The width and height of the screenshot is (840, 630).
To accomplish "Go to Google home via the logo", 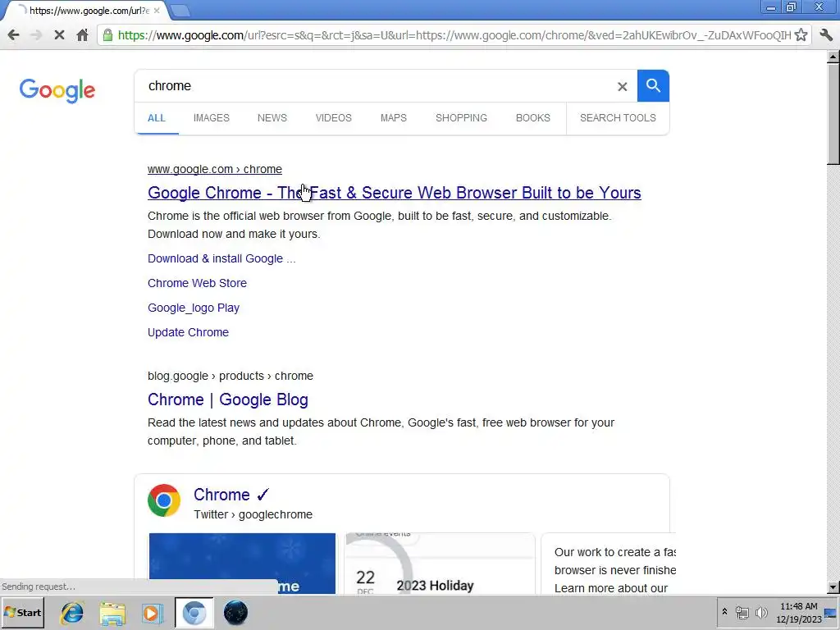I will [x=57, y=90].
